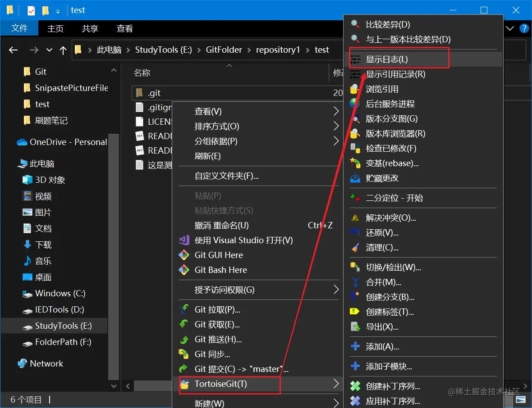The width and height of the screenshot is (532, 408).
Task: Switch to the 共享 ribbon tab
Action: (90, 28)
